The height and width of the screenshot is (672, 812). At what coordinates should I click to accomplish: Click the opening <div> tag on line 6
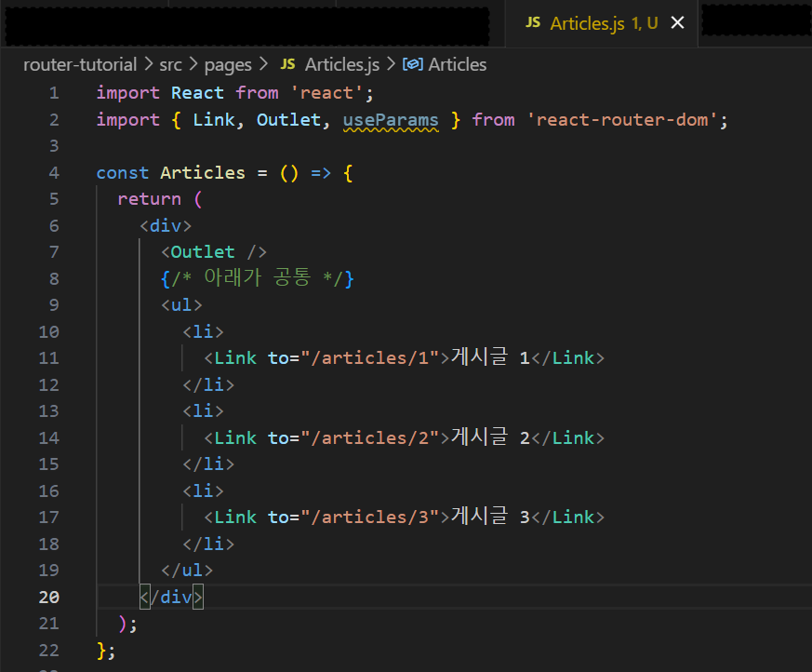coord(166,226)
